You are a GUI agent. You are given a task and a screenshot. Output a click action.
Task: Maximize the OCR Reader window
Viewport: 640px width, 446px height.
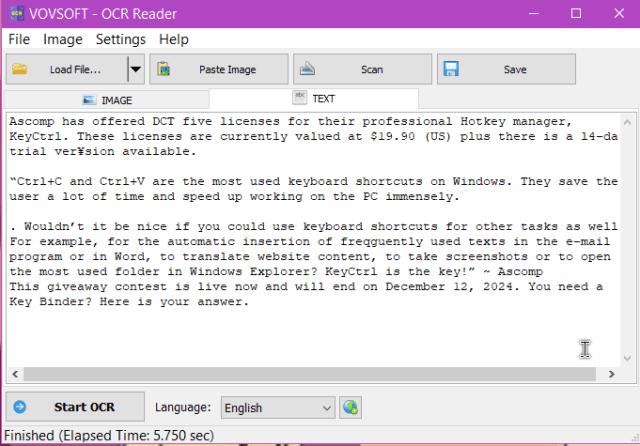point(576,13)
